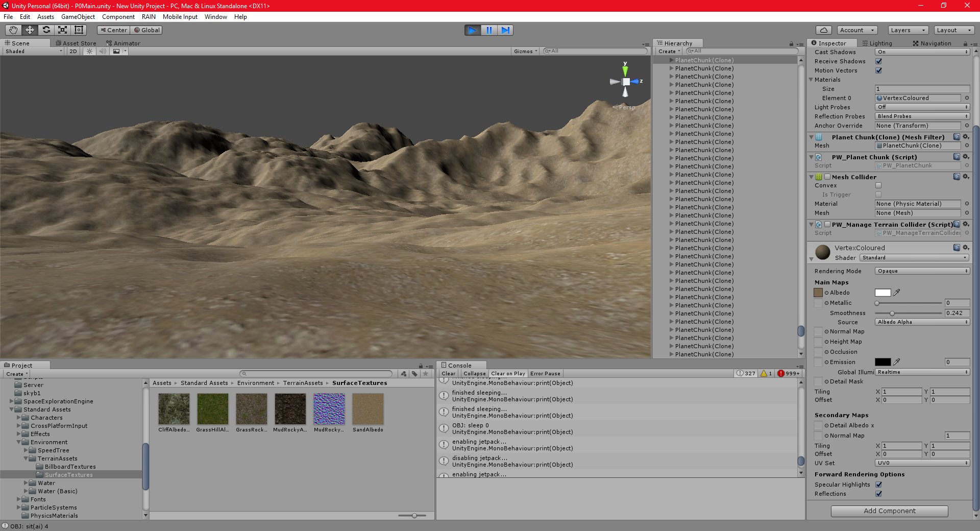Disable Reflections under Forward Rendering Options
This screenshot has width=980, height=531.
point(879,494)
